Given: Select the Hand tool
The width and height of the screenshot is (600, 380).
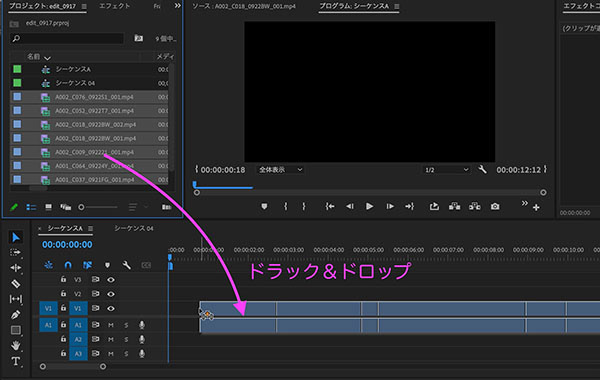Looking at the screenshot, I should (x=15, y=346).
